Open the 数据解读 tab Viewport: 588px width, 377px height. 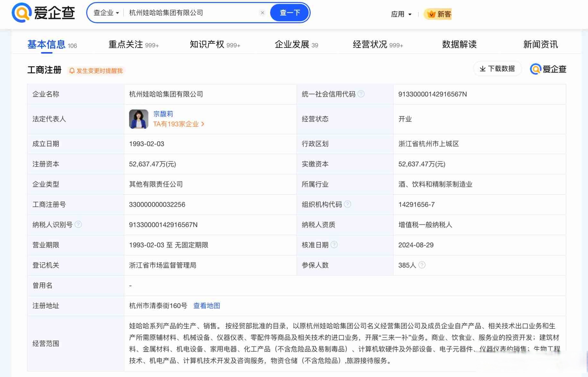(459, 45)
